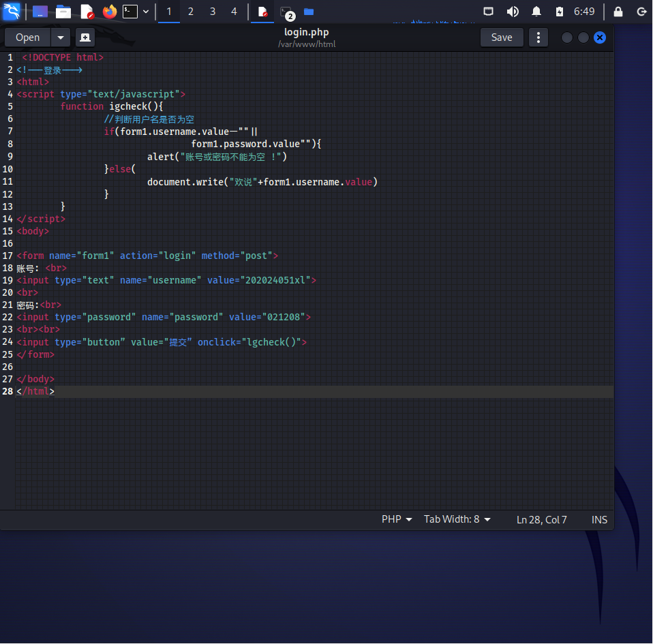Select the blue folder window in the taskbar

pyautogui.click(x=309, y=12)
